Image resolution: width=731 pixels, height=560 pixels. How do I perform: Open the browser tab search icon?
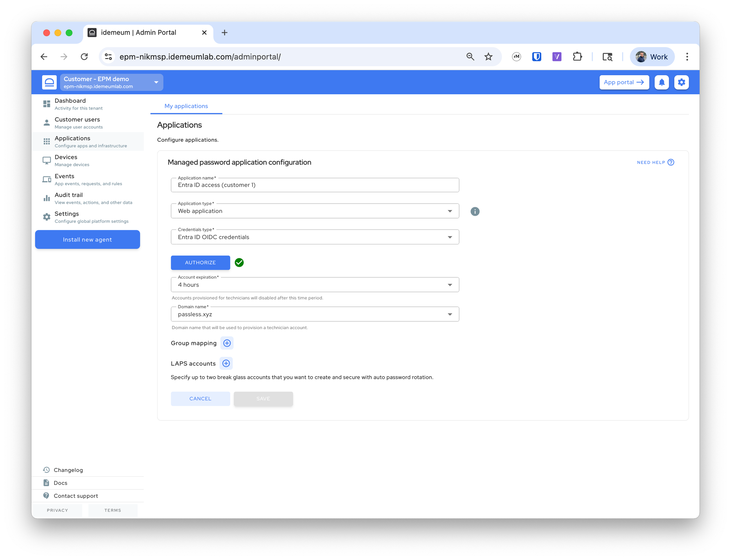(x=607, y=57)
